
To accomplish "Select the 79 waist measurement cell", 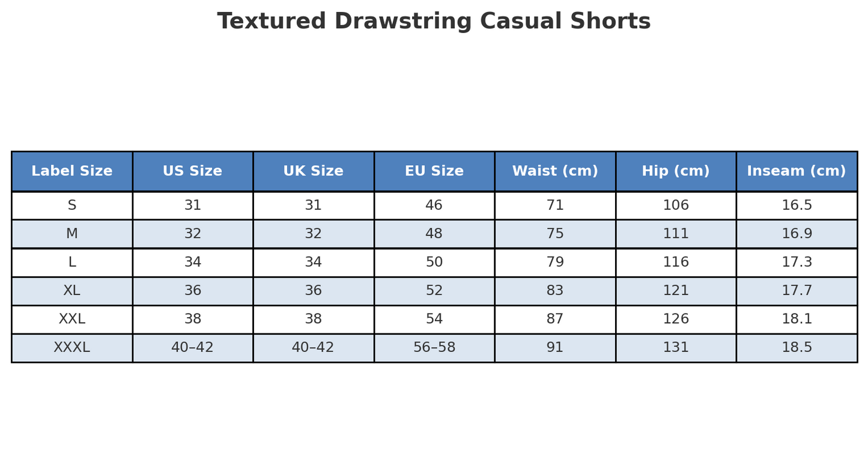I will click(x=554, y=263).
